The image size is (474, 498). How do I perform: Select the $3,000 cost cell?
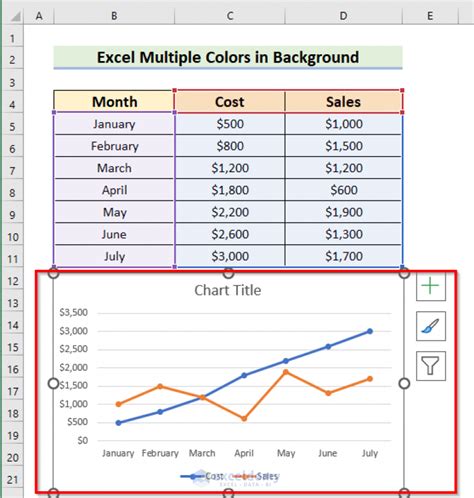(x=230, y=256)
